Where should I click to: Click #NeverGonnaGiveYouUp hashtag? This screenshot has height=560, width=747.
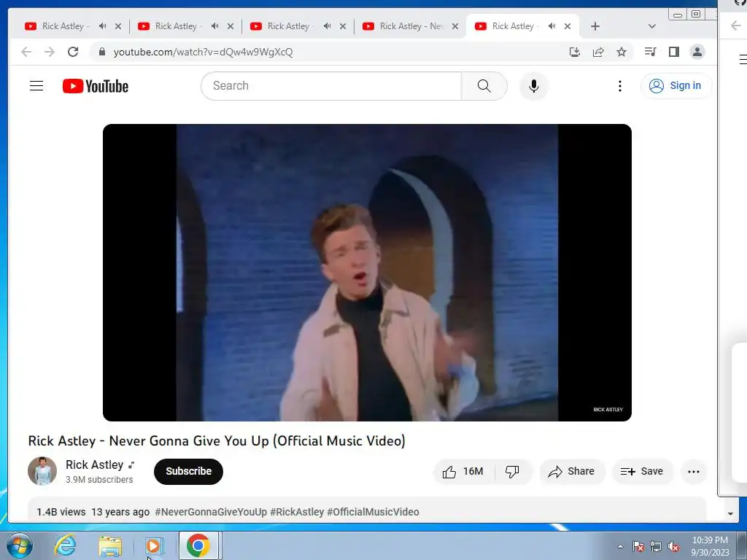point(211,512)
